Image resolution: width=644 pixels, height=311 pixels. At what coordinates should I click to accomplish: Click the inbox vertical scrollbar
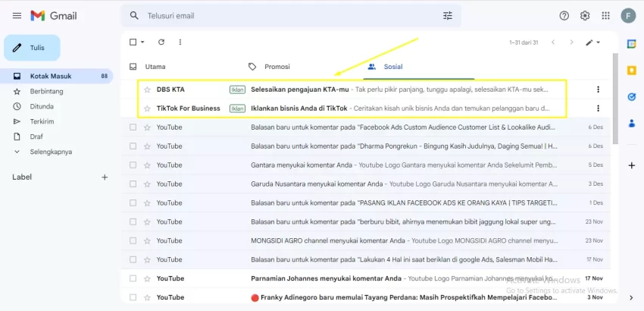[615, 99]
